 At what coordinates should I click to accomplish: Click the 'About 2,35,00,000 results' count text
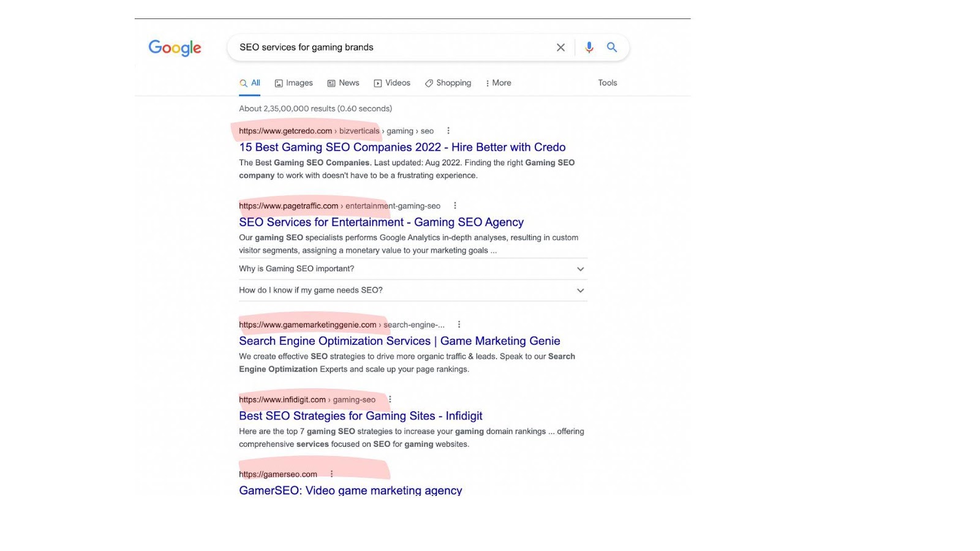pos(315,108)
